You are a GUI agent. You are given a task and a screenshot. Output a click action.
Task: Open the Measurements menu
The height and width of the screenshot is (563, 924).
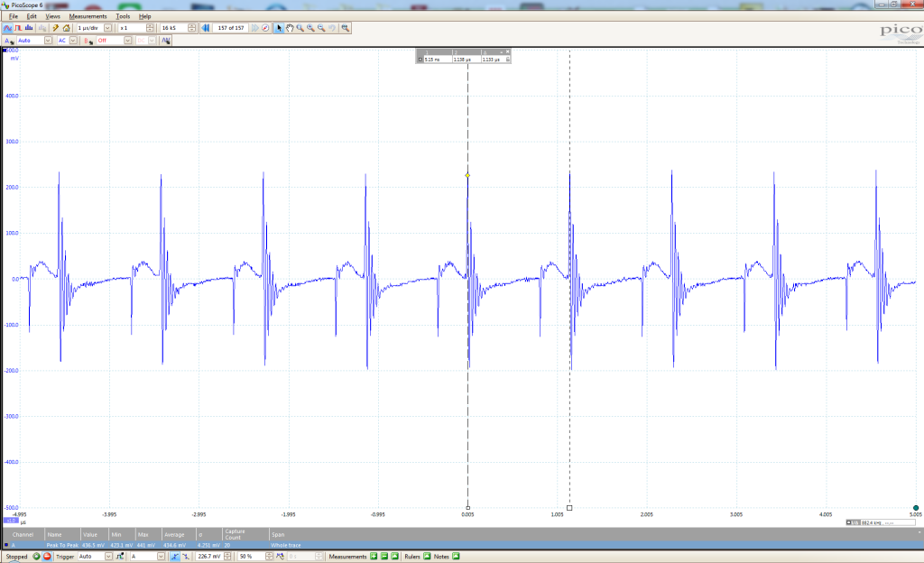click(88, 16)
